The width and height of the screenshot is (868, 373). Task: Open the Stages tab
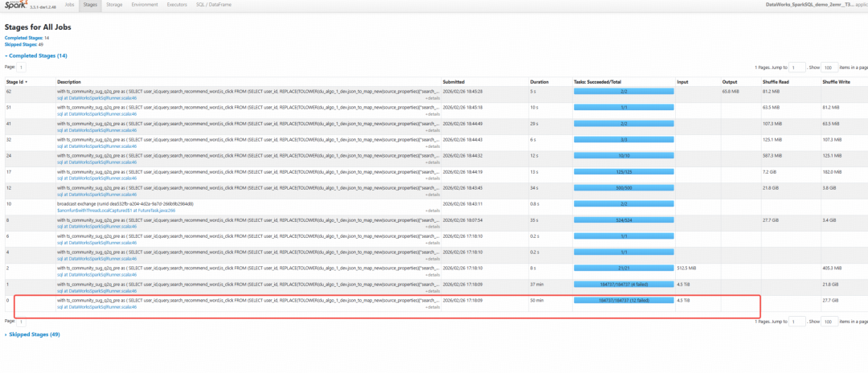coord(90,5)
